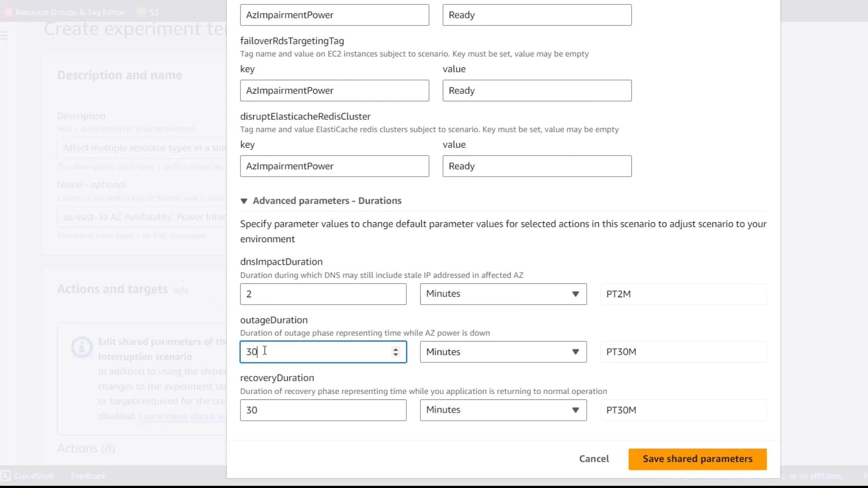The height and width of the screenshot is (488, 868).
Task: Click outageDuration stepper arrows
Action: (396, 352)
